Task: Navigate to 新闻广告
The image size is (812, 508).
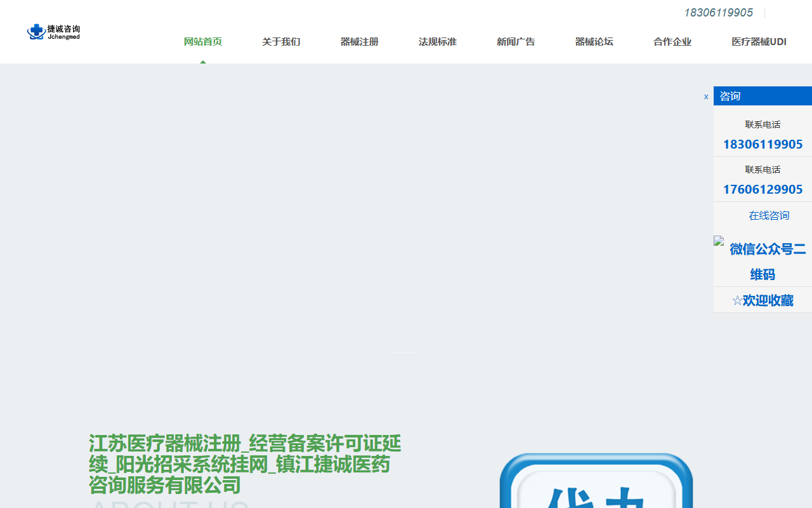Action: (516, 42)
